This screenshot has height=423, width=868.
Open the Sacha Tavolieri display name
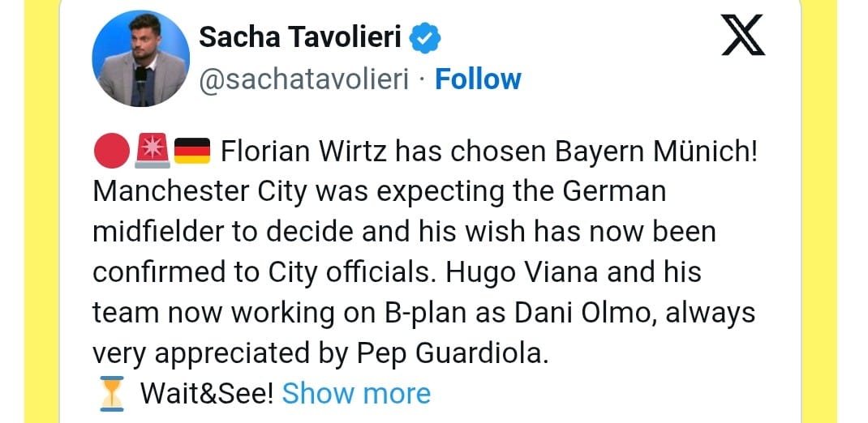pos(300,37)
